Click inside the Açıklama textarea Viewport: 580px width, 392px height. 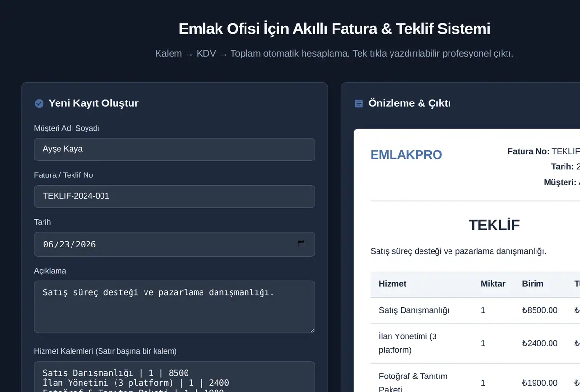point(174,307)
